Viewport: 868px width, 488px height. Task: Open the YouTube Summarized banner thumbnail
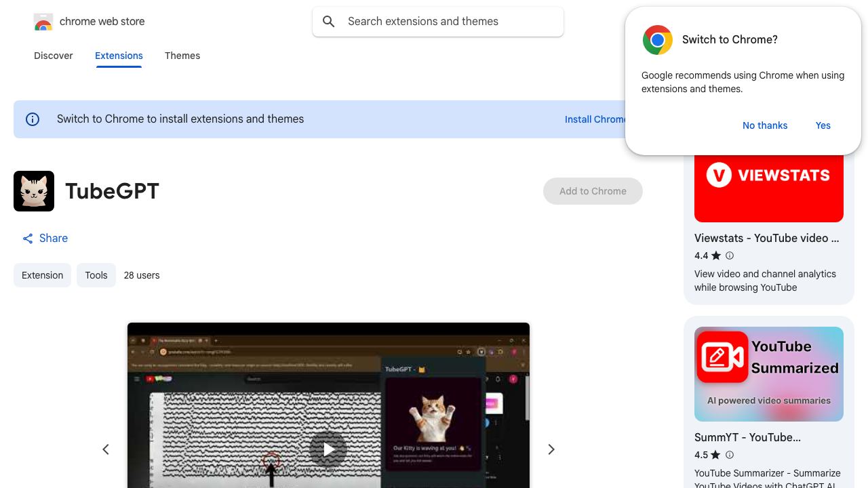pyautogui.click(x=769, y=374)
